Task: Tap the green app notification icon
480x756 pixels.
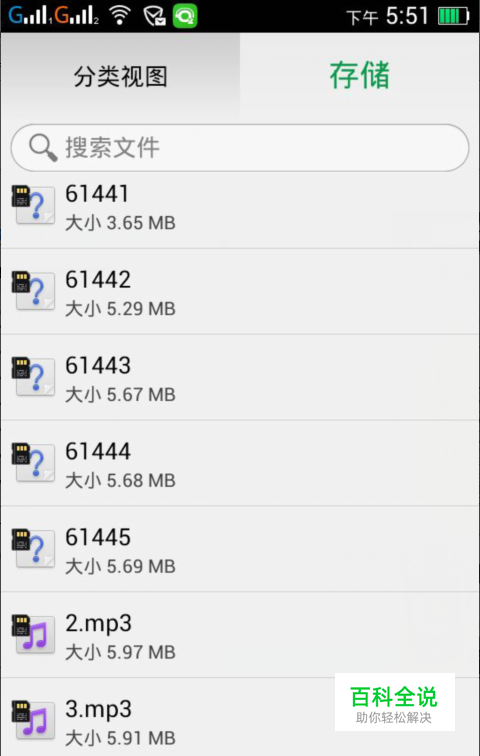Action: click(x=185, y=15)
